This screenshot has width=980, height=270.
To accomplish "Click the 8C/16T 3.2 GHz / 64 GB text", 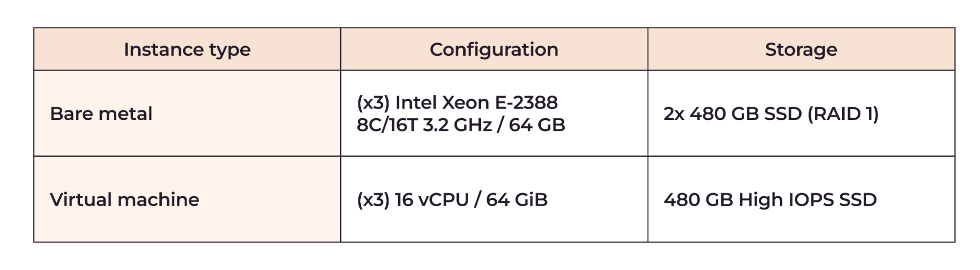I will tap(461, 125).
